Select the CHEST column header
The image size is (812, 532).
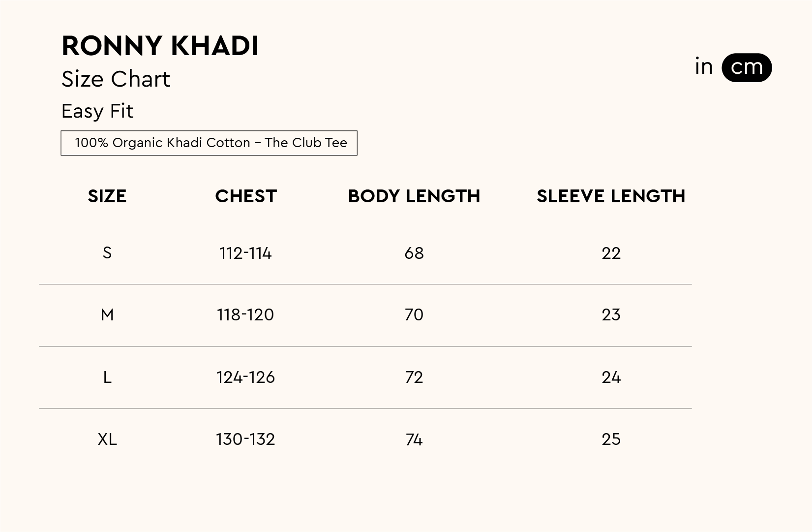point(246,196)
